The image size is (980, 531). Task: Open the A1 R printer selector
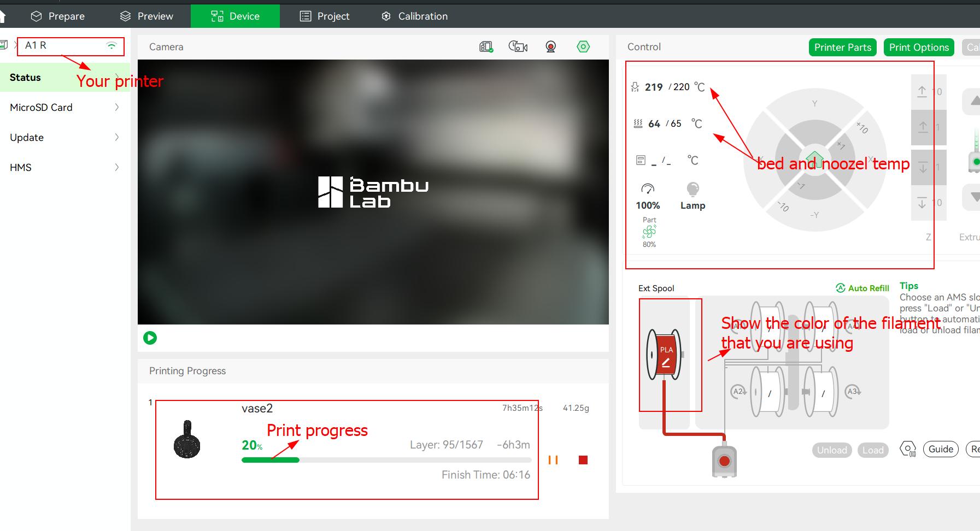pos(71,46)
